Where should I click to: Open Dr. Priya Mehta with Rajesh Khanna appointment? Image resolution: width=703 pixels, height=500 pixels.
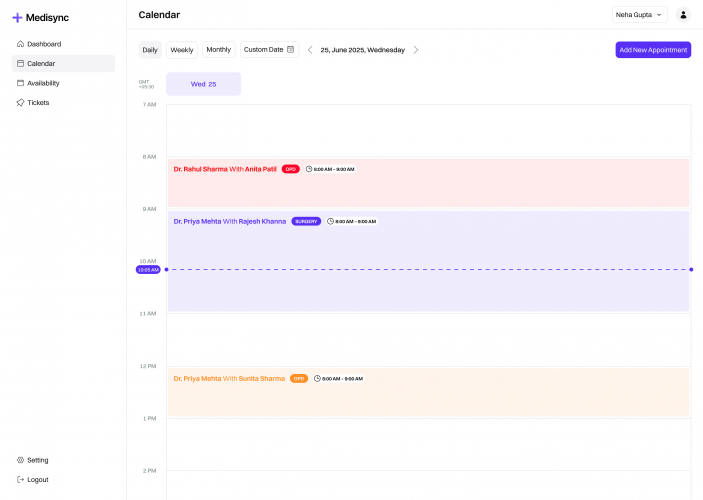[x=428, y=261]
